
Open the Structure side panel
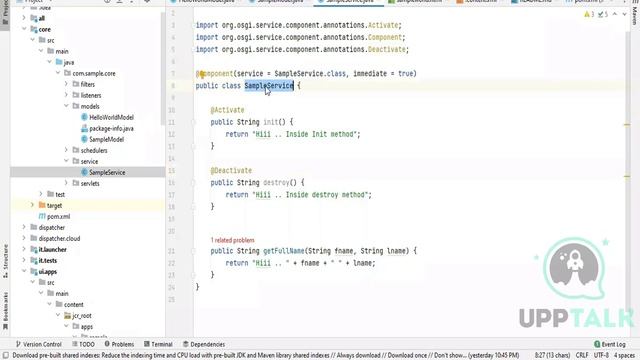click(5, 261)
